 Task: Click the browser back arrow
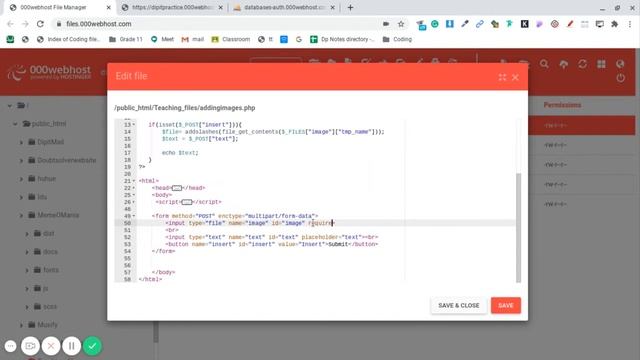pos(10,24)
